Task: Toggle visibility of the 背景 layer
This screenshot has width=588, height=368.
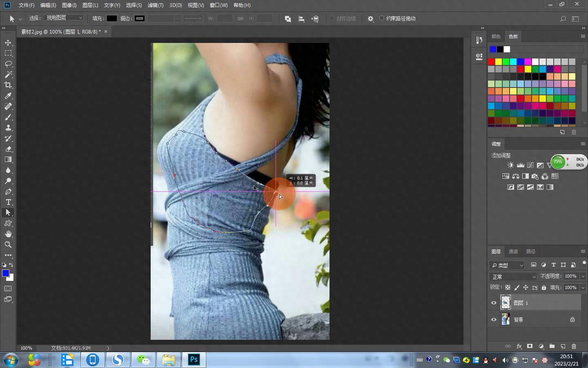Action: pyautogui.click(x=494, y=320)
